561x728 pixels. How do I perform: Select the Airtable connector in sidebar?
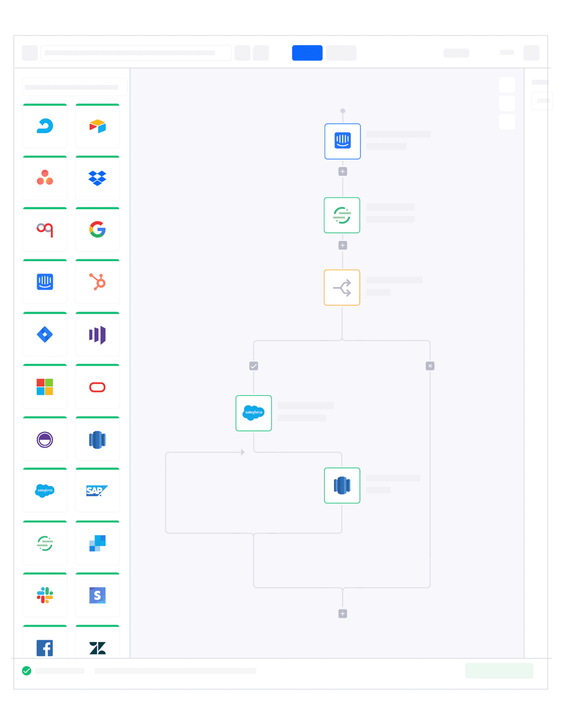pos(98,126)
